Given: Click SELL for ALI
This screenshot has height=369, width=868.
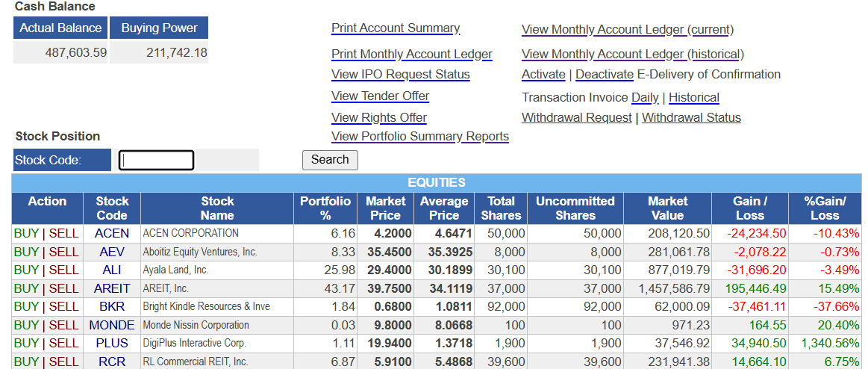Looking at the screenshot, I should click(63, 270).
